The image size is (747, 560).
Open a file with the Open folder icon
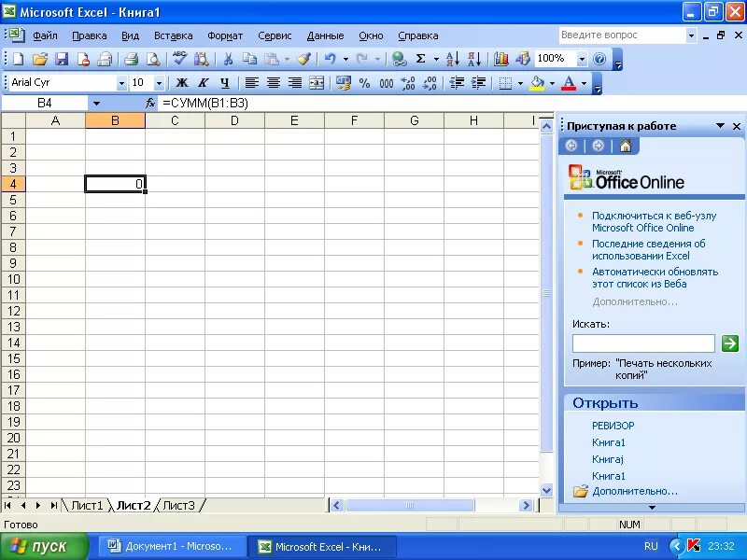(x=40, y=59)
